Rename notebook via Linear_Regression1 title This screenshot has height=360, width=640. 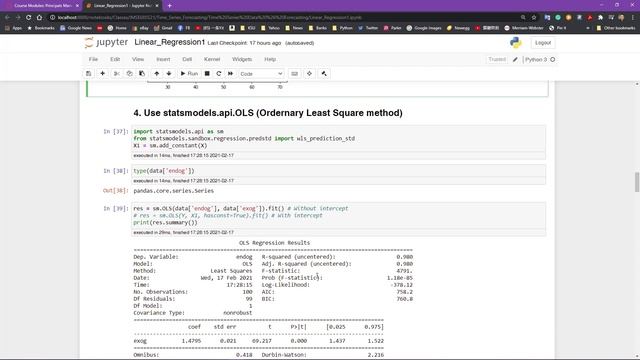coord(169,42)
